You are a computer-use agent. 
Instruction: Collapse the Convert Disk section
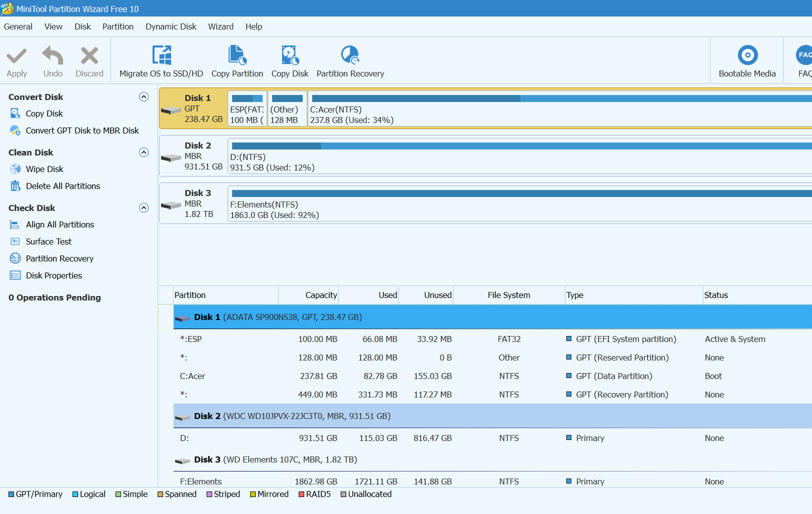(144, 97)
